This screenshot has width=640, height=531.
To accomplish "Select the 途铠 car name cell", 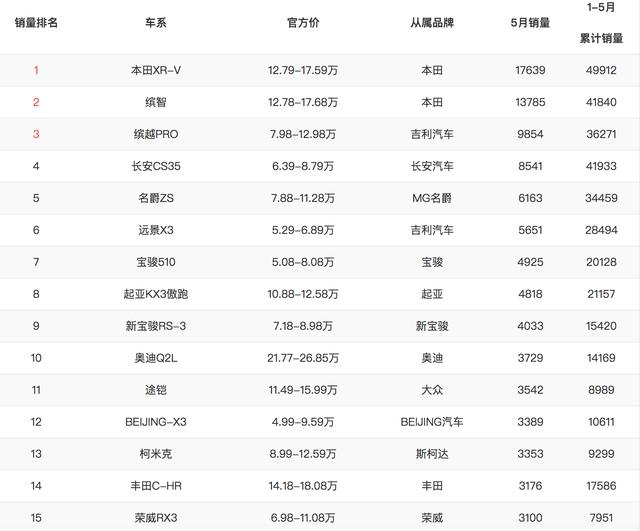I will [156, 390].
